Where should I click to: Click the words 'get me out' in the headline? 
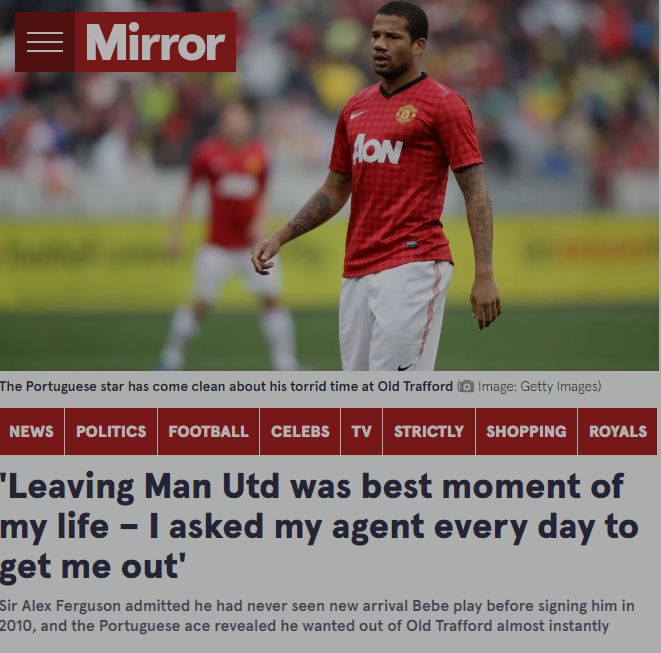[93, 567]
